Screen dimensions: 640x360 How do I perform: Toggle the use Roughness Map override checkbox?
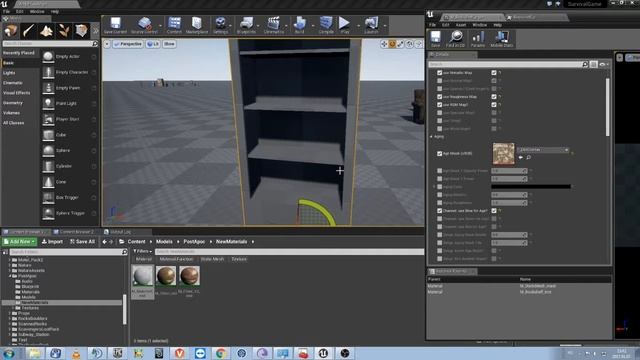440,97
